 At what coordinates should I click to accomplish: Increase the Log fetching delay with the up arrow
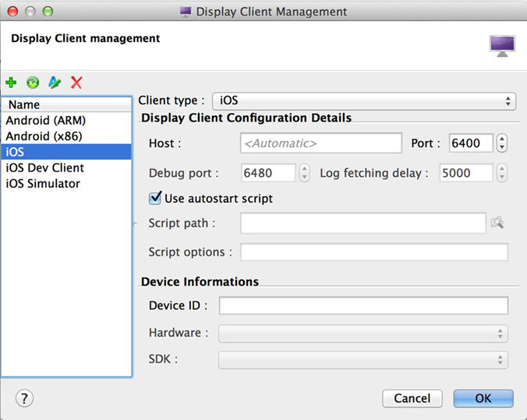click(502, 168)
